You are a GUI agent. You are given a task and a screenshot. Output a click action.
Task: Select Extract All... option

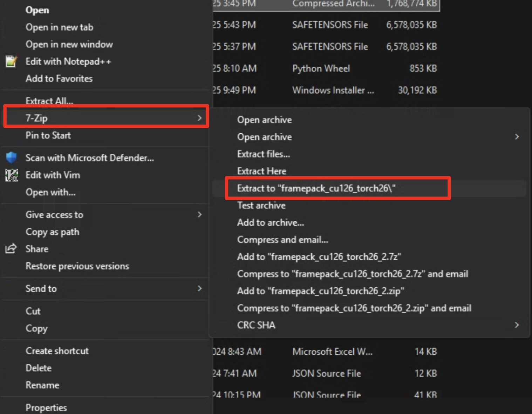[49, 101]
